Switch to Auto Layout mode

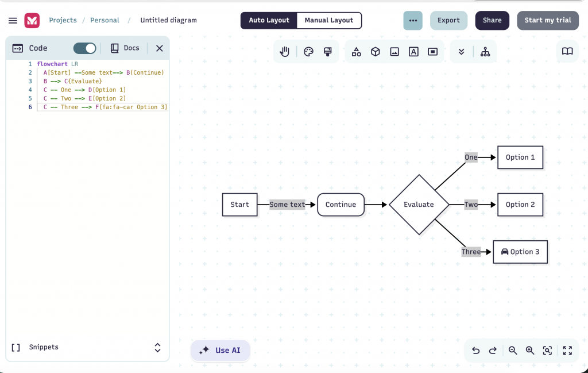click(x=269, y=20)
